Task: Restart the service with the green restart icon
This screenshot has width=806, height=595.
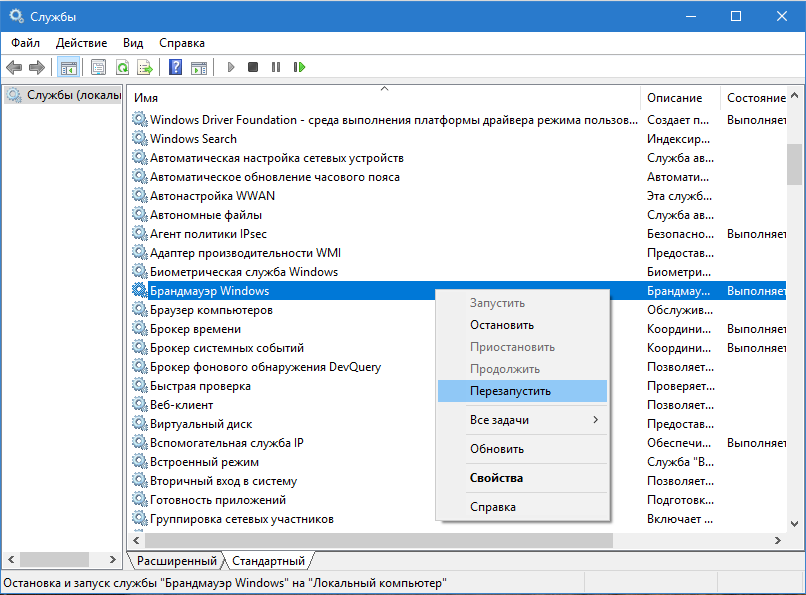Action: tap(300, 67)
